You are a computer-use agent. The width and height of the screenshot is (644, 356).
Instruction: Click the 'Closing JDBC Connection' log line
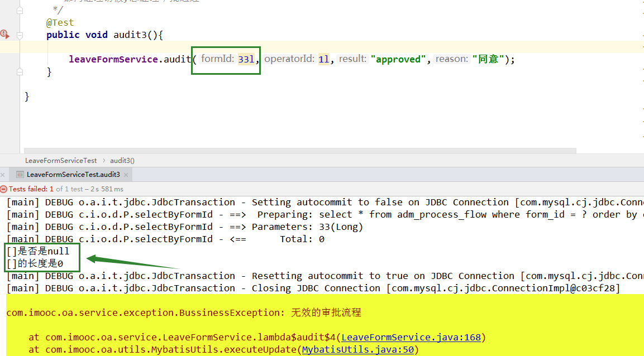click(313, 288)
